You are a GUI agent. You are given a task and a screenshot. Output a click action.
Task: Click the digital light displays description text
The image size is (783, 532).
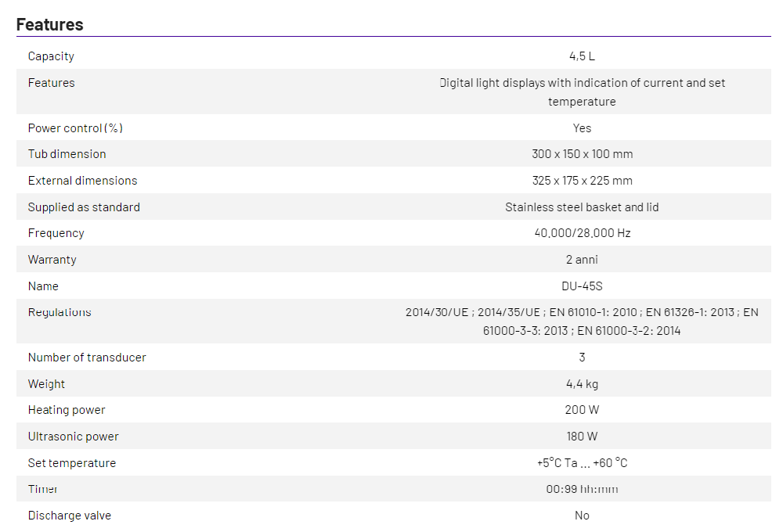tap(582, 92)
